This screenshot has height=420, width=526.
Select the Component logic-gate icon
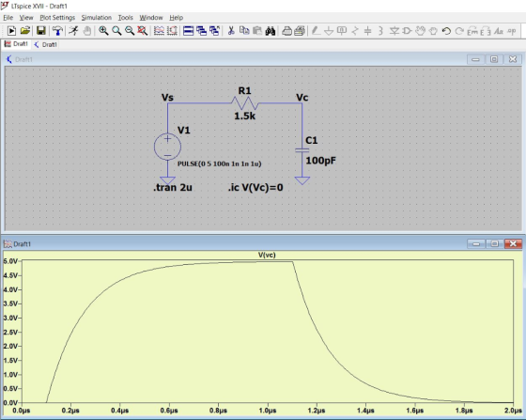(x=407, y=31)
